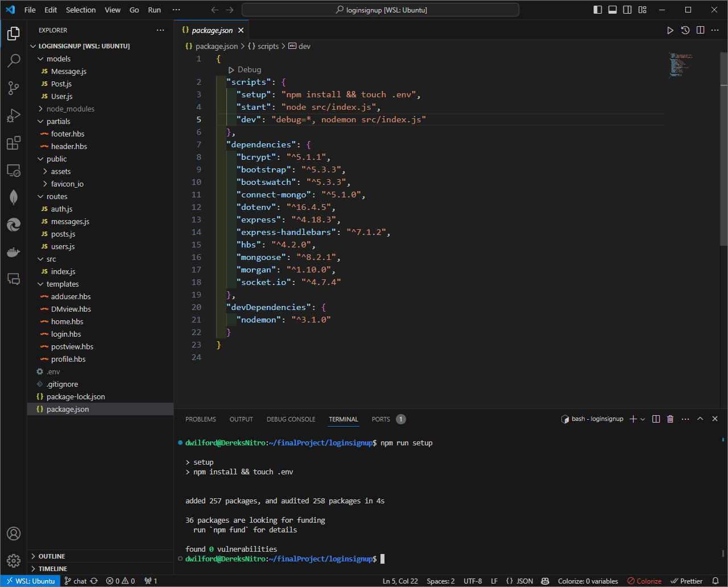Open the Docker view icon
Viewport: 728px width, 587px height.
coord(14,252)
